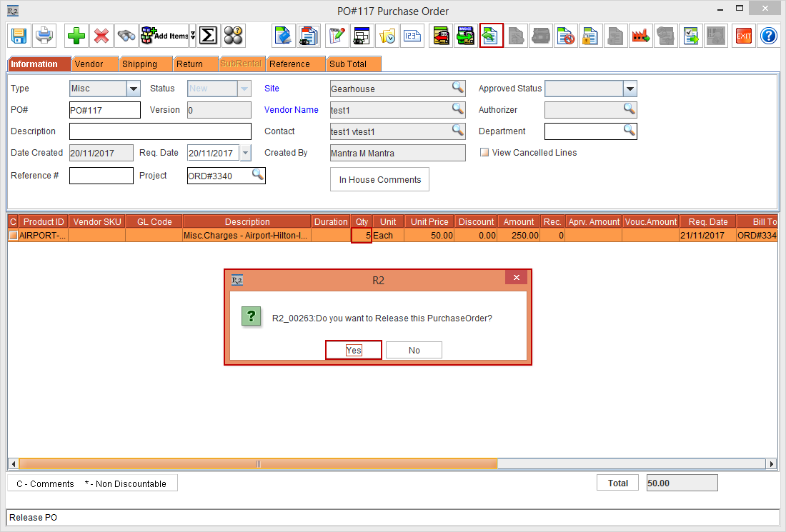Click the highlighted Release PO icon

click(x=491, y=35)
